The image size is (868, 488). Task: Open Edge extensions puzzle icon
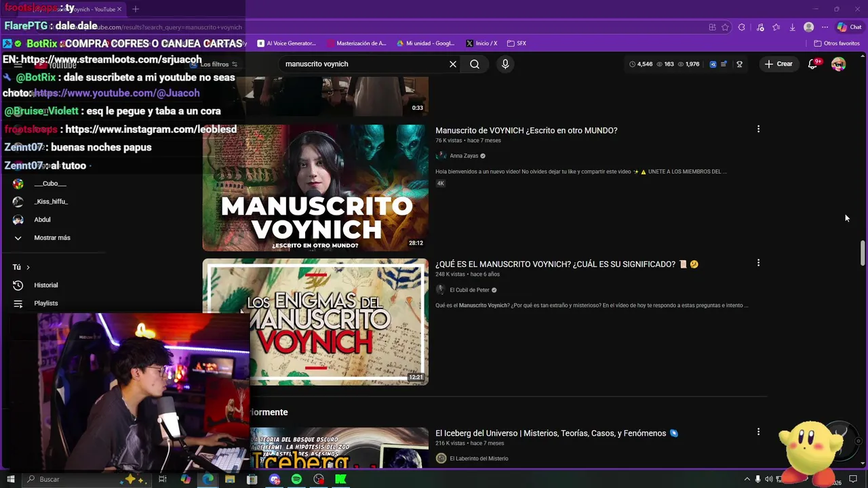click(741, 27)
